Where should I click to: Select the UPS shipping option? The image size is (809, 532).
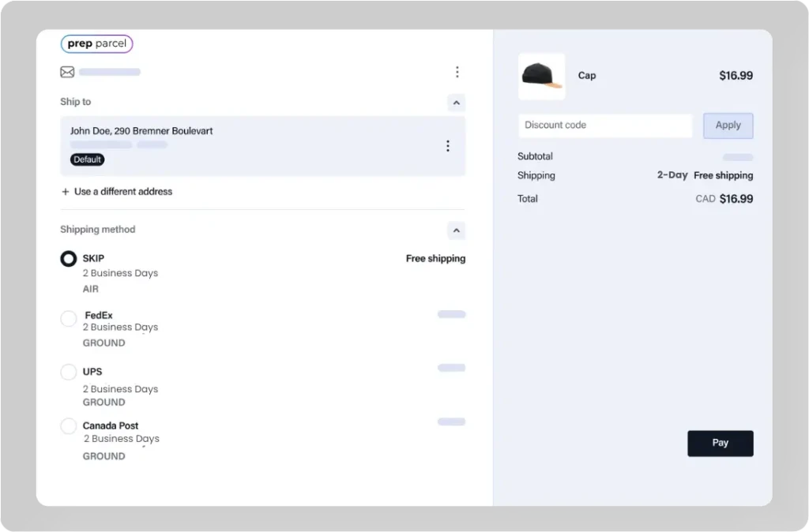(69, 373)
